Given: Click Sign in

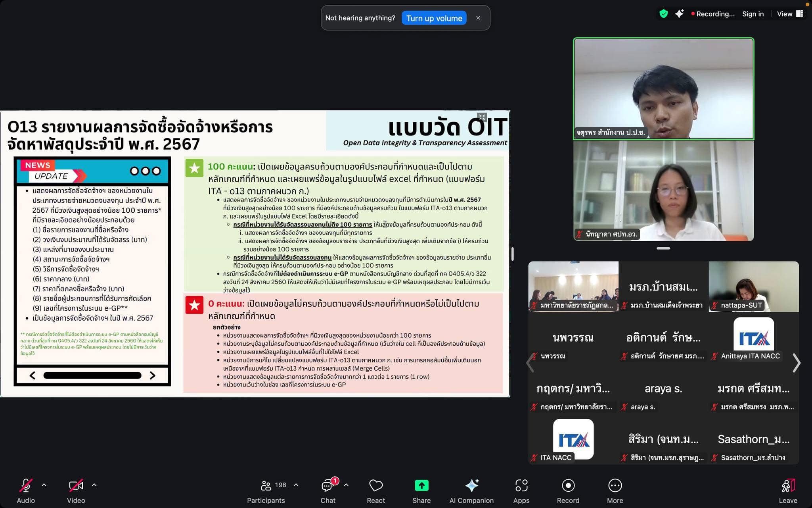Looking at the screenshot, I should [x=753, y=14].
